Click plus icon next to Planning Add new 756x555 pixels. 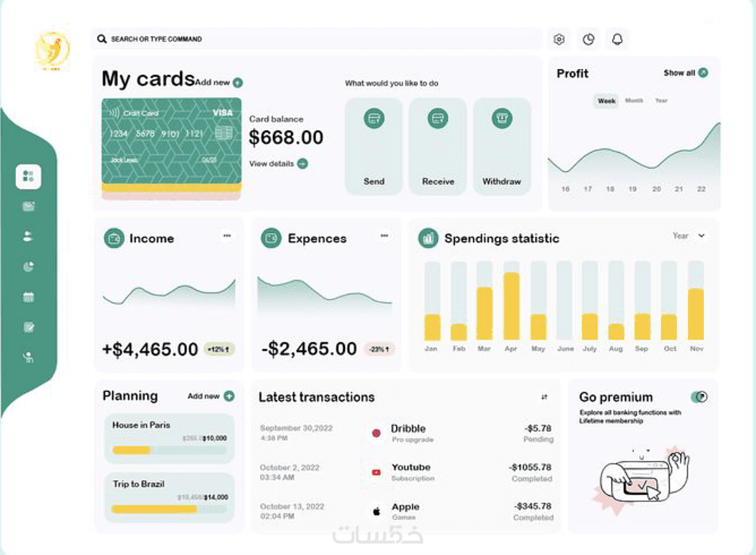click(230, 395)
